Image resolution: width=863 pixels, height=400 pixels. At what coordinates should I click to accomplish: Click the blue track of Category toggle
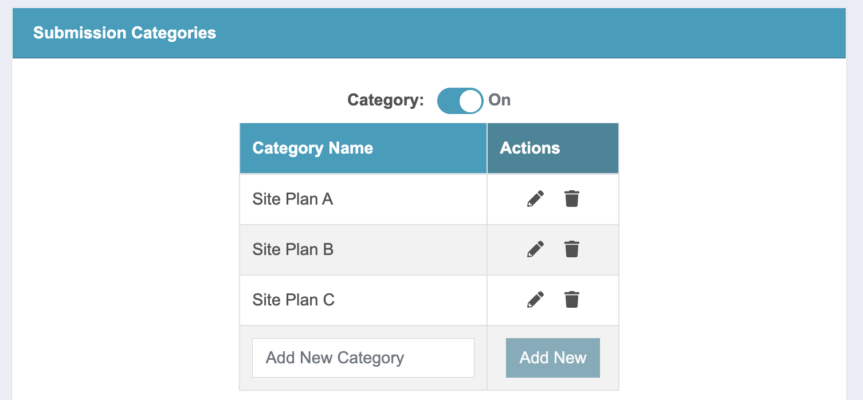pos(448,101)
